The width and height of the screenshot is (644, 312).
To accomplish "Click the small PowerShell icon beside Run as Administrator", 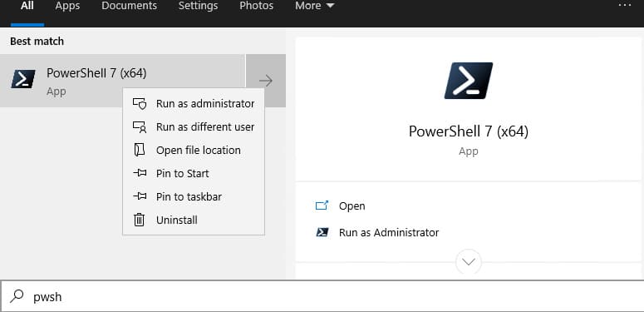I will pyautogui.click(x=322, y=233).
